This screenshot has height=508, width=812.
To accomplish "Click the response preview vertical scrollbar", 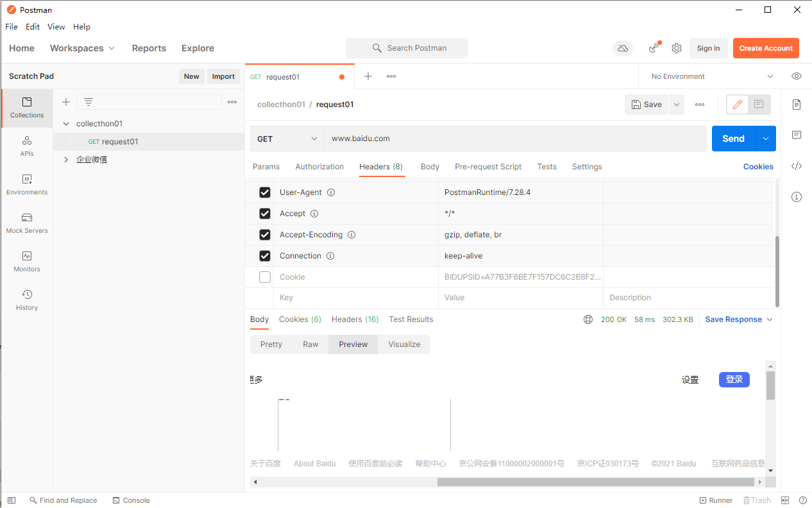I will tap(770, 385).
